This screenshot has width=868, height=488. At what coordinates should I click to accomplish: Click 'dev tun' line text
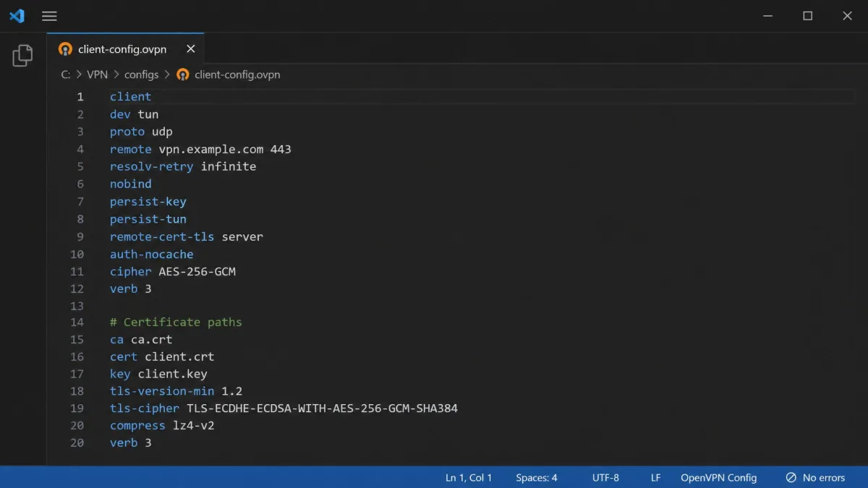tap(134, 114)
